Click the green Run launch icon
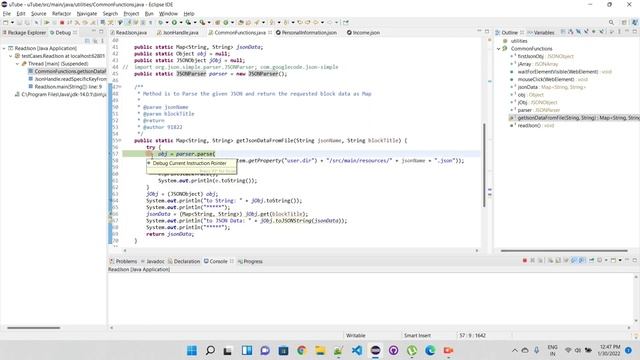The width and height of the screenshot is (640, 360). coord(174,22)
